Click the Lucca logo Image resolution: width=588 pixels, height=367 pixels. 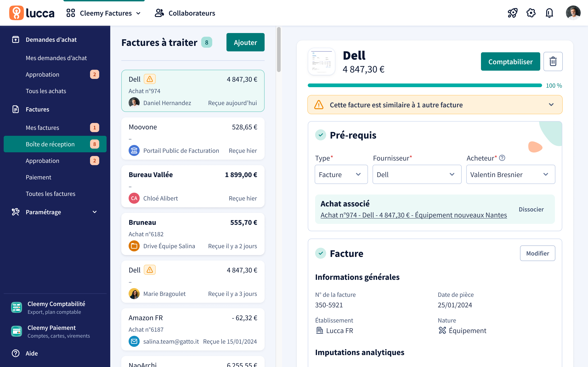[x=32, y=13]
